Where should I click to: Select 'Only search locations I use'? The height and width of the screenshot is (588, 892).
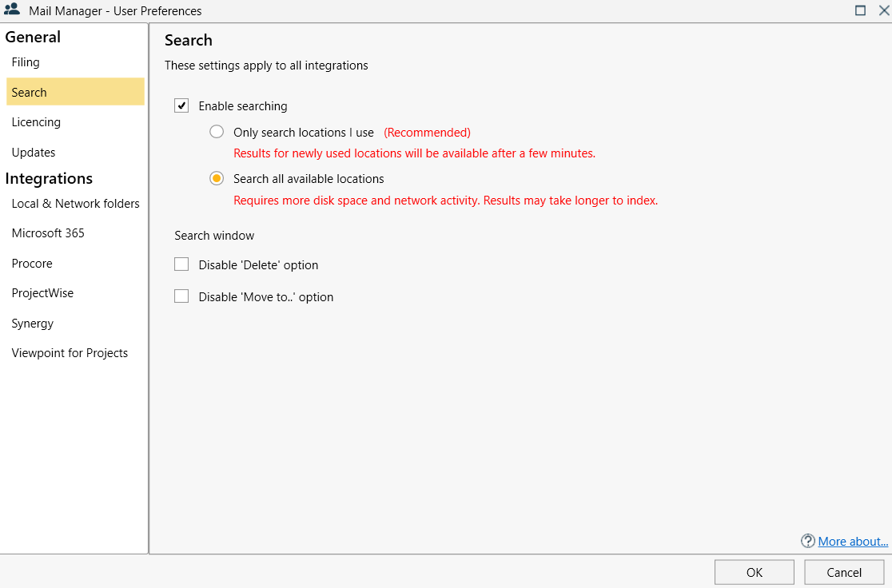tap(216, 131)
